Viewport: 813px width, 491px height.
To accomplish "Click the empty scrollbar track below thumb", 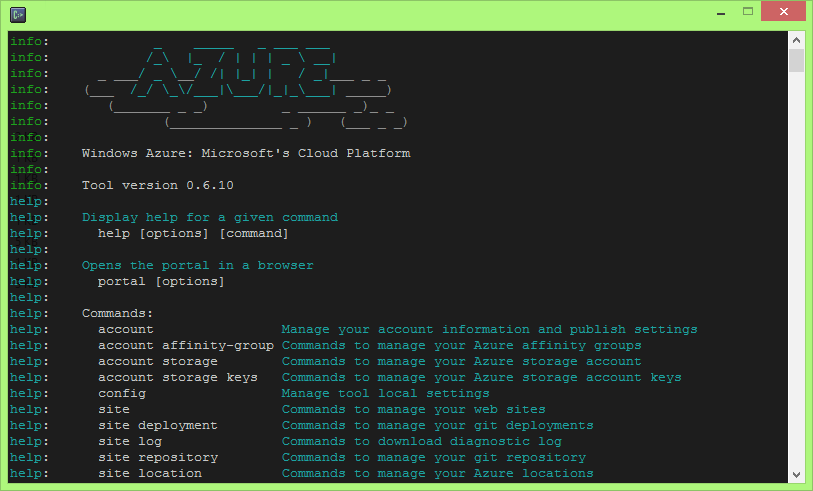I will 796,270.
